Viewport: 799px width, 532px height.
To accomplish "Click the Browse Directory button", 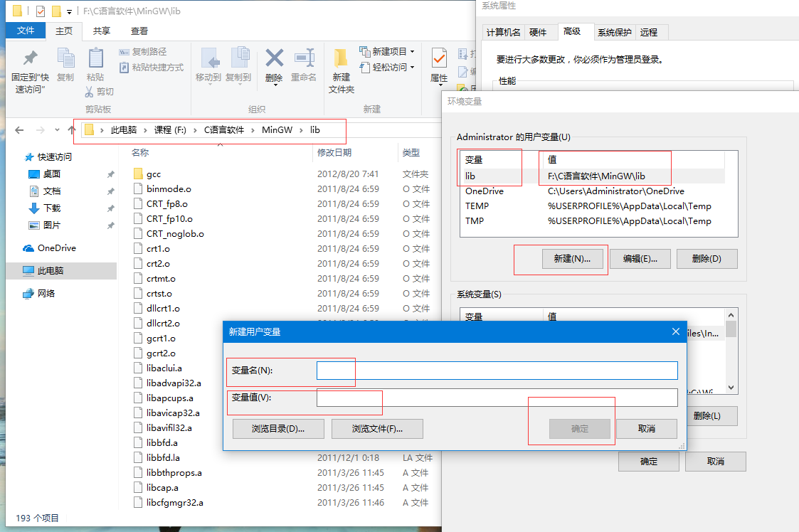I will 278,429.
